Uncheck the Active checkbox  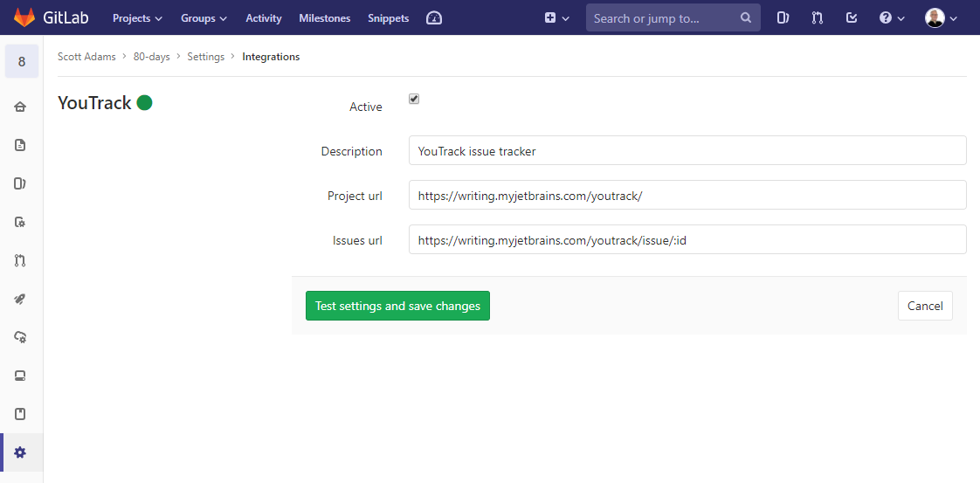click(414, 99)
